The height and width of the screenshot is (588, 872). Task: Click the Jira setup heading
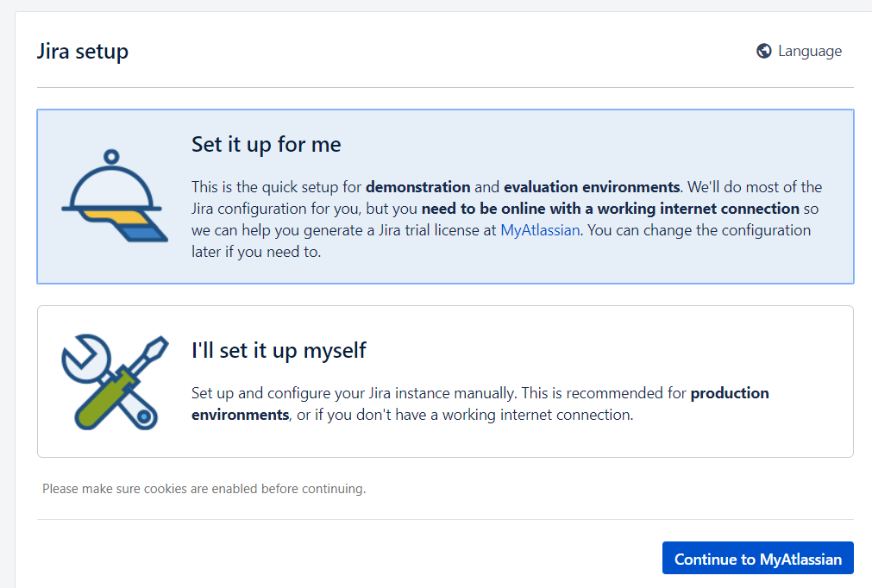pyautogui.click(x=82, y=51)
